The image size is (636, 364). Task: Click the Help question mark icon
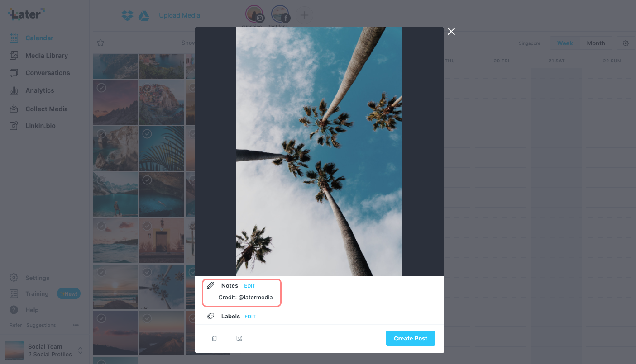pyautogui.click(x=14, y=310)
